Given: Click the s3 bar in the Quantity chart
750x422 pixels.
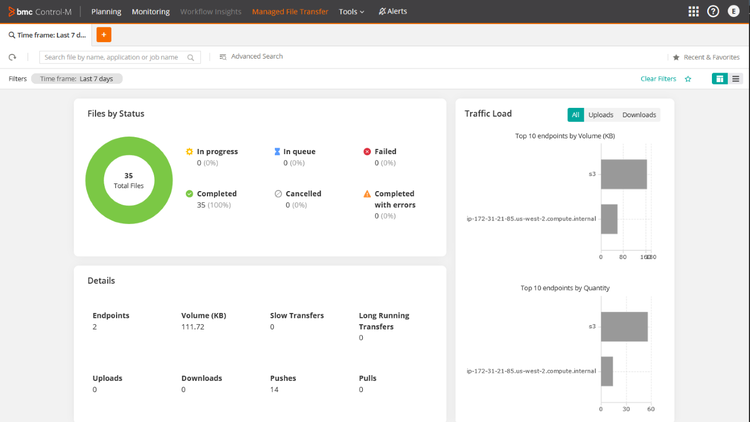Looking at the screenshot, I should [624, 327].
